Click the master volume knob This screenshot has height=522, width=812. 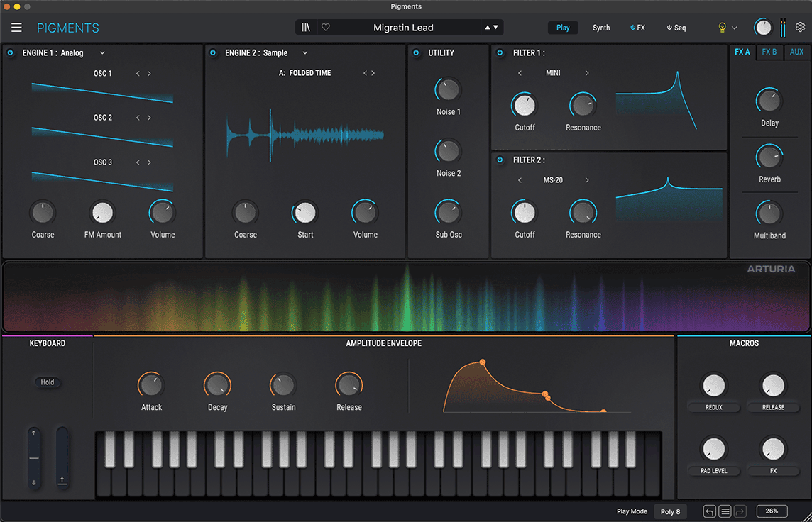(x=763, y=28)
